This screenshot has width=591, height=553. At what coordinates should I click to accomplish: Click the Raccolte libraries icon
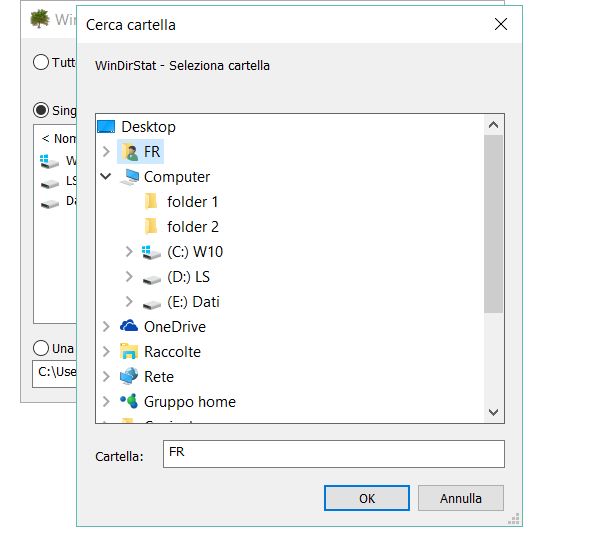coord(129,351)
